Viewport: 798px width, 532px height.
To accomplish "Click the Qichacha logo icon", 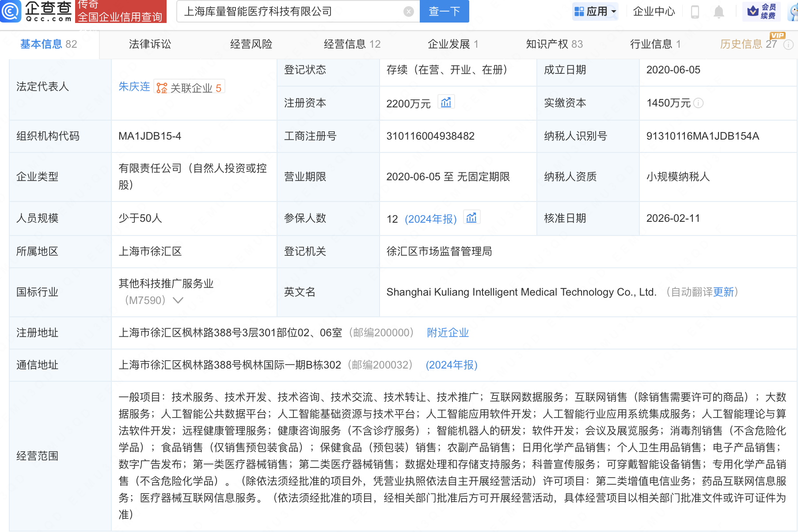I will pos(11,11).
